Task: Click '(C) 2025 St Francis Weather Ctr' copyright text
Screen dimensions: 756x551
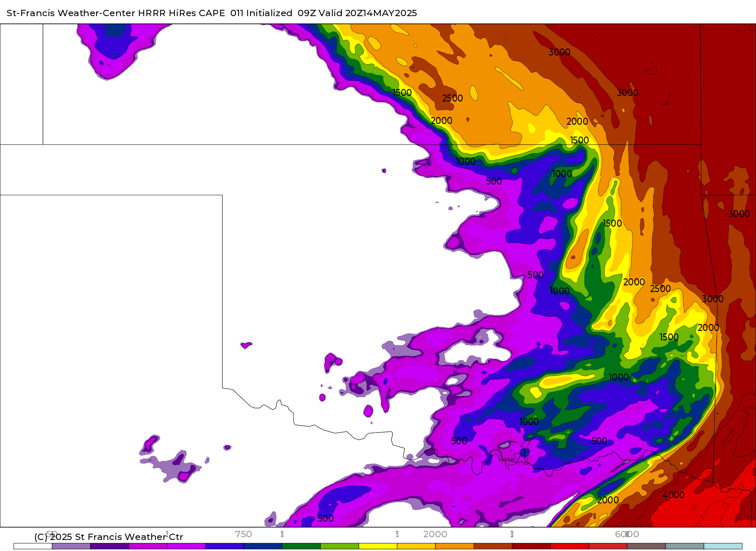Action: click(109, 537)
